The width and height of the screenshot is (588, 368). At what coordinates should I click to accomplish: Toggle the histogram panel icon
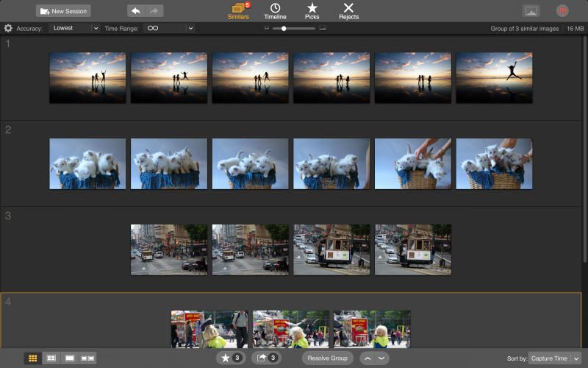[x=531, y=11]
